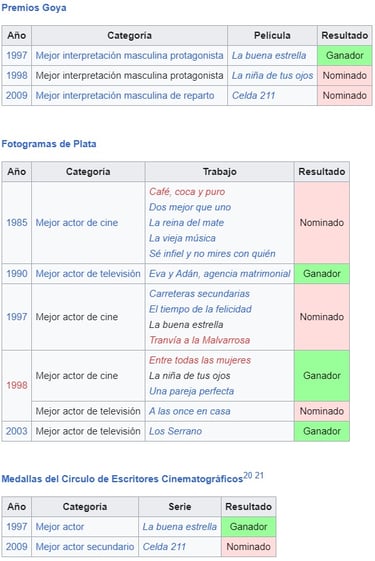Click the Medallas del Círculo de Escritores Cinematográficos heading
This screenshot has width=375, height=561.
coord(122,479)
